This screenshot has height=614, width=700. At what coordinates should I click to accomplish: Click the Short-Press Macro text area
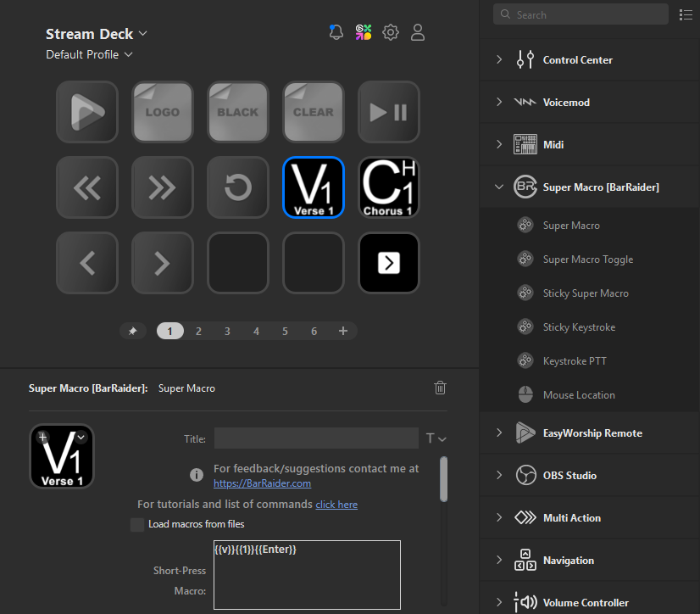307,575
